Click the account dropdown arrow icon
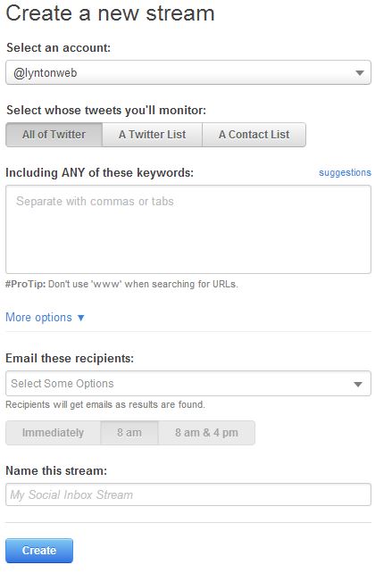Screen dimensions: 392x573 tap(360, 73)
